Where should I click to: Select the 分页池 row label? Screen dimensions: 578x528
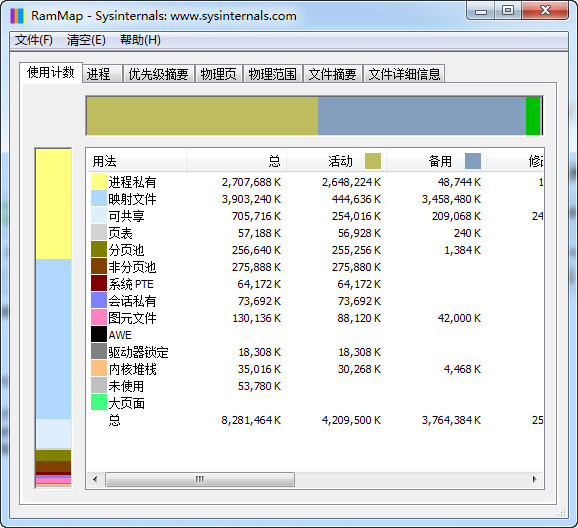(126, 250)
